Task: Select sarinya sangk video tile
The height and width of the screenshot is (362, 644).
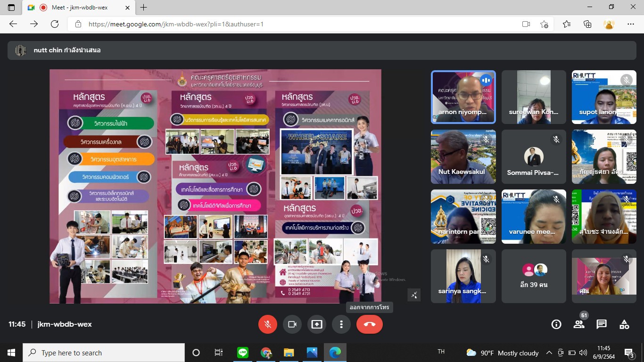Action: 463,276
